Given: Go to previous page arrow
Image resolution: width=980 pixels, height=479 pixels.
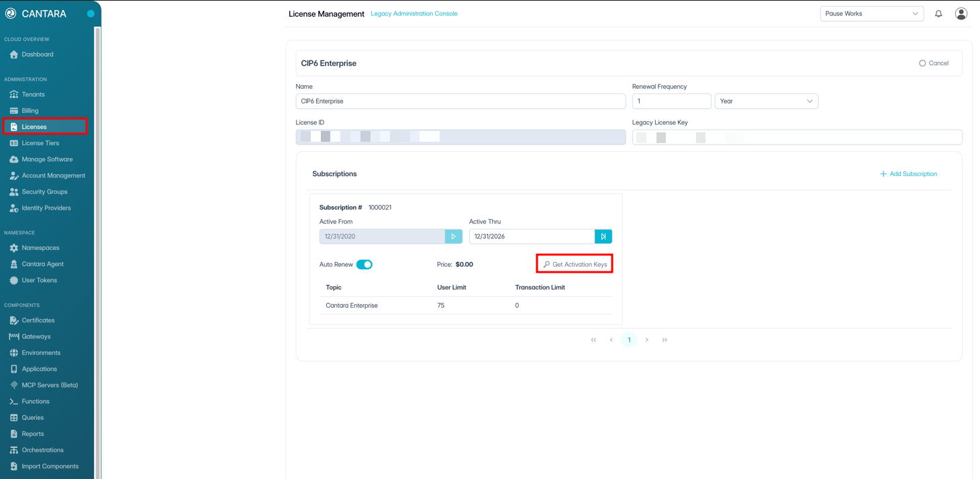Looking at the screenshot, I should tap(611, 340).
